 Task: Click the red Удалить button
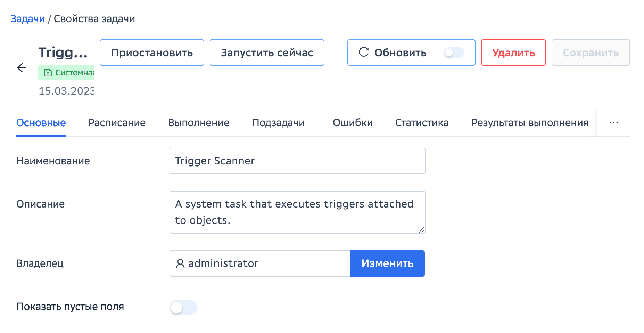click(x=513, y=52)
